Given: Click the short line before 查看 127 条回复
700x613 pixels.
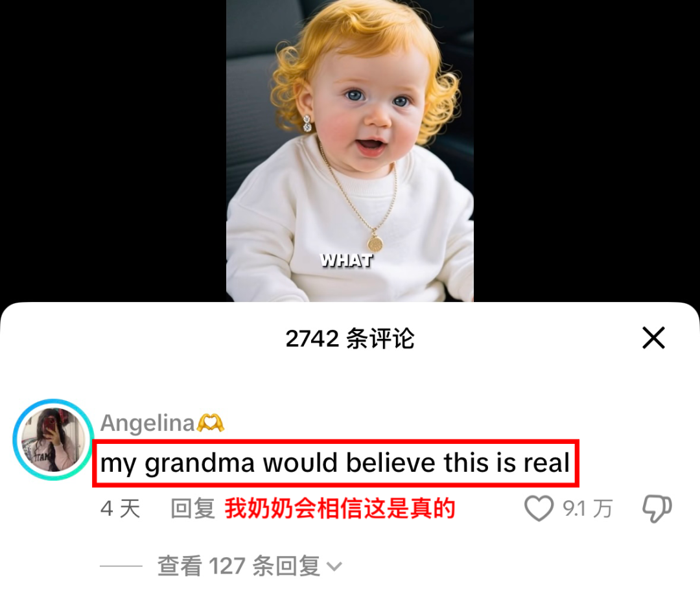Looking at the screenshot, I should [121, 566].
